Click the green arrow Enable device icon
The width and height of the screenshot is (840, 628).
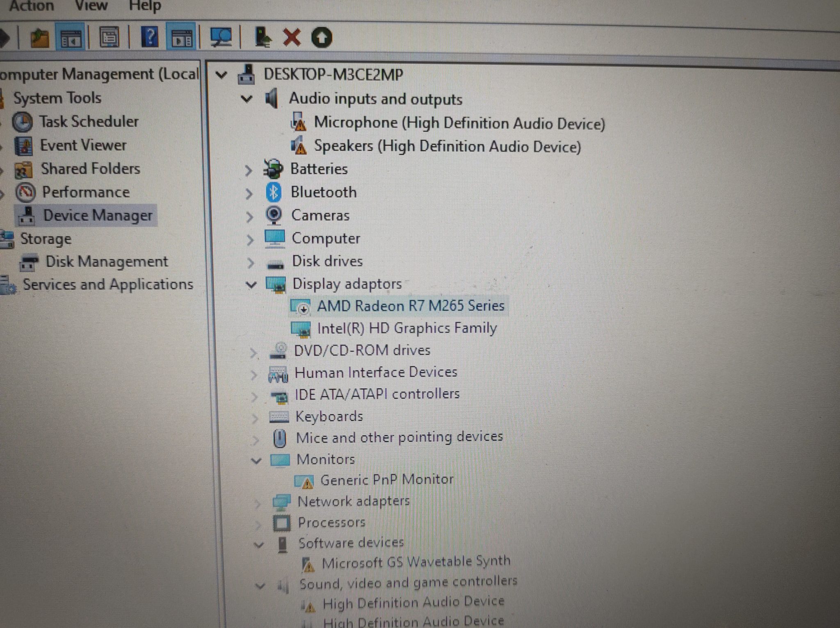tap(322, 38)
